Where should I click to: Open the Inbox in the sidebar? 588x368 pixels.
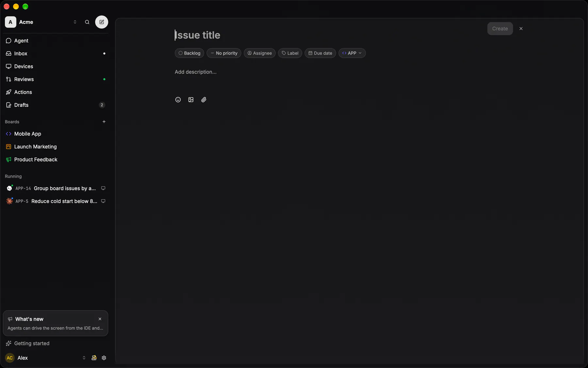click(x=56, y=54)
